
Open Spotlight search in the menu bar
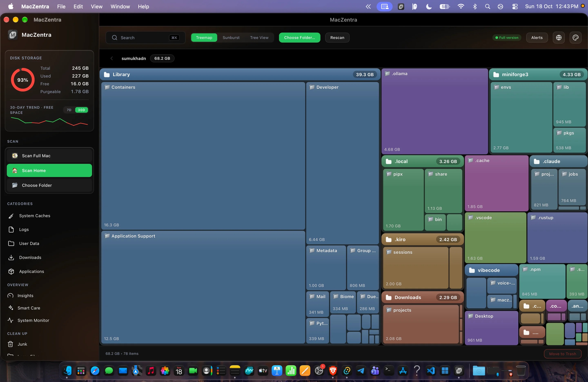point(487,6)
